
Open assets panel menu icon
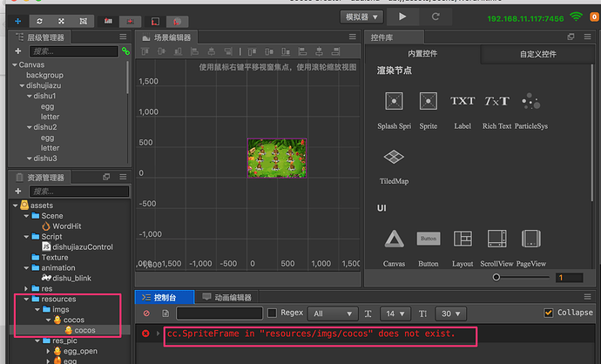[x=123, y=177]
